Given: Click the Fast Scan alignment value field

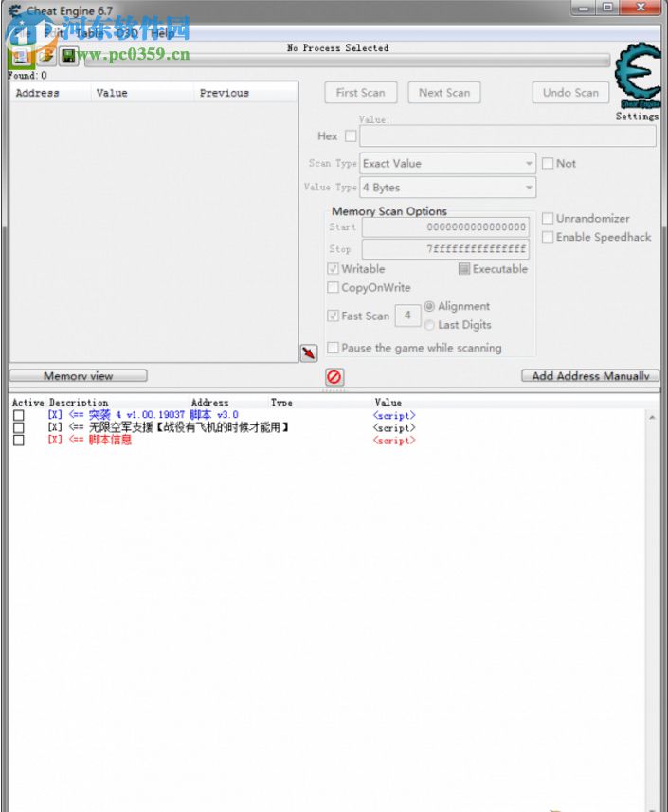Looking at the screenshot, I should tap(407, 316).
